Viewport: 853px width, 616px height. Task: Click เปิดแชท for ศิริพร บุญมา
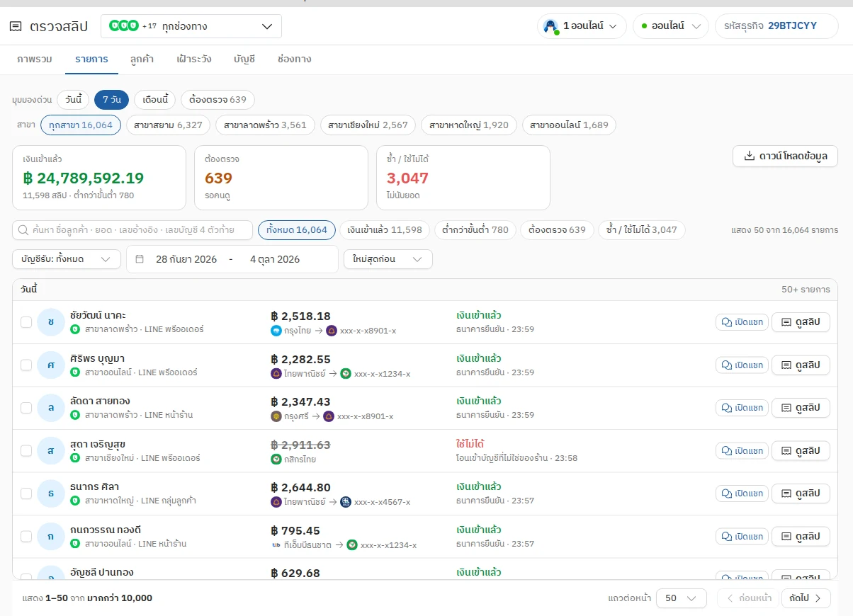(x=742, y=365)
